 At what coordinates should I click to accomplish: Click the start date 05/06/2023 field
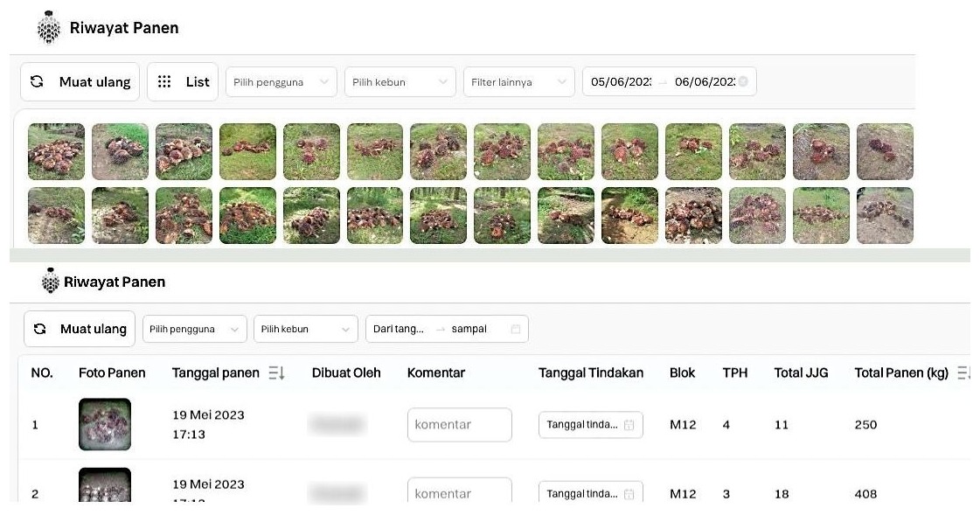[x=621, y=82]
